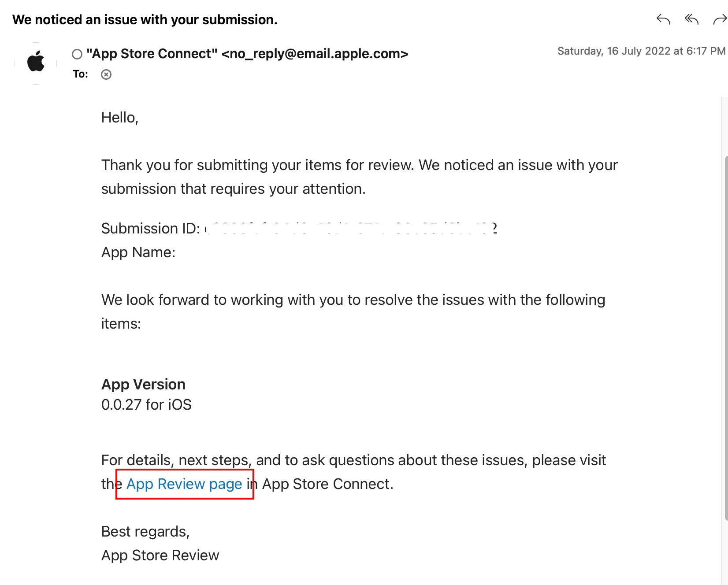The width and height of the screenshot is (728, 585).
Task: Click the email subject line heading
Action: pos(145,20)
